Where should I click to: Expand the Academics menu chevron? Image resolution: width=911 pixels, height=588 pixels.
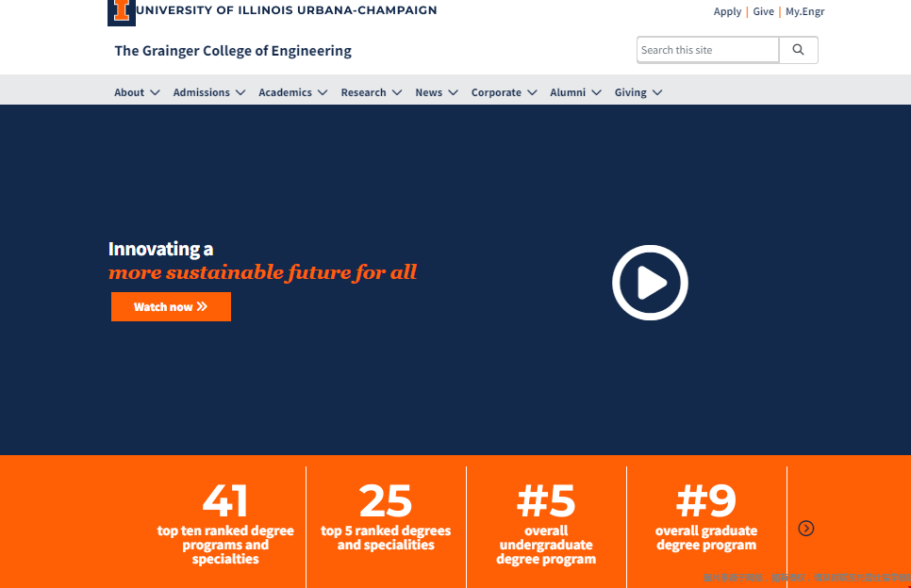pos(323,93)
